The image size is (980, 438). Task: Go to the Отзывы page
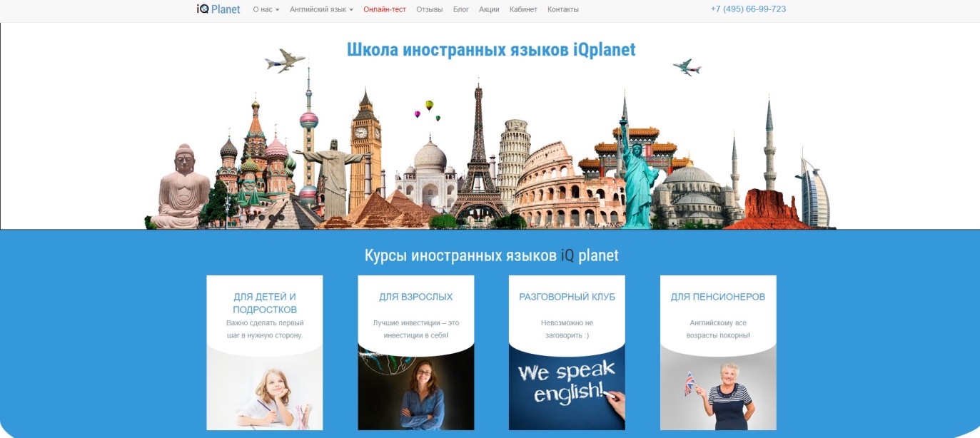pyautogui.click(x=430, y=9)
